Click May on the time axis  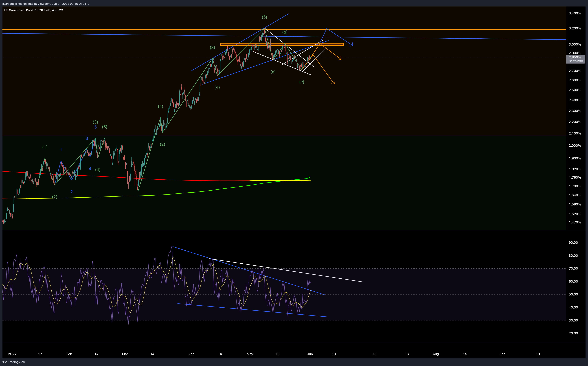[250, 354]
